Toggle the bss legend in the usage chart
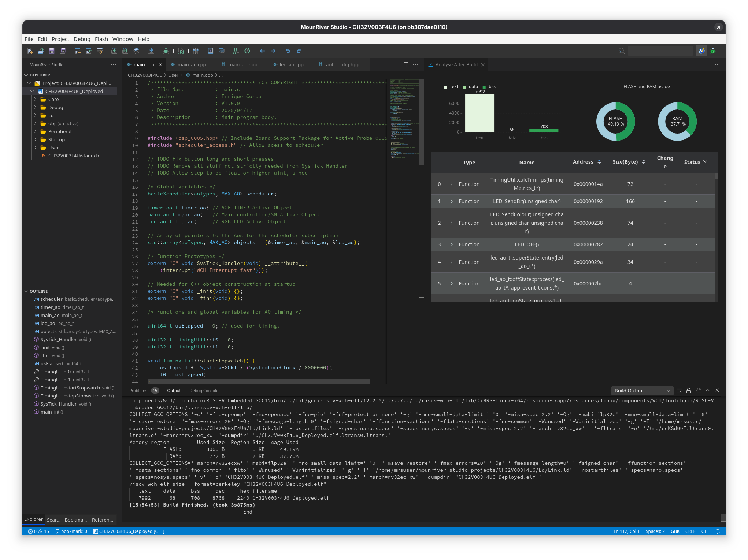The width and height of the screenshot is (748, 560). 489,87
